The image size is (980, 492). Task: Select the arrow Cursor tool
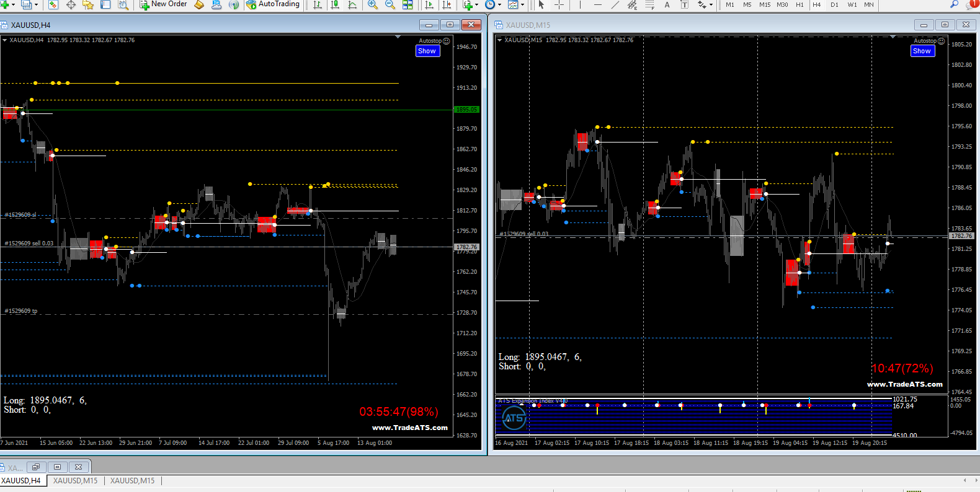pos(541,4)
